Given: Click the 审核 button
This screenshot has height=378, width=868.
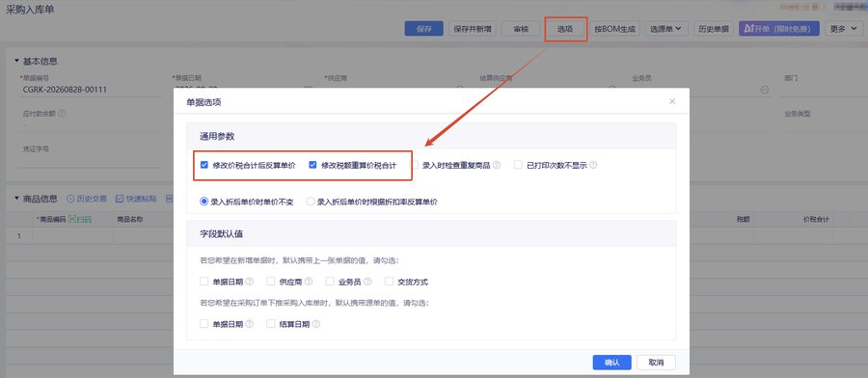Looking at the screenshot, I should pyautogui.click(x=521, y=29).
